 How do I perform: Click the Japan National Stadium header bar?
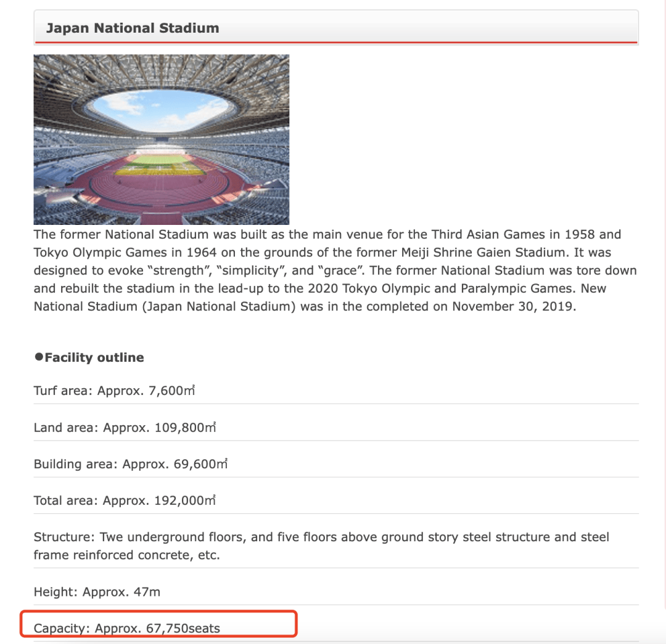tap(335, 28)
